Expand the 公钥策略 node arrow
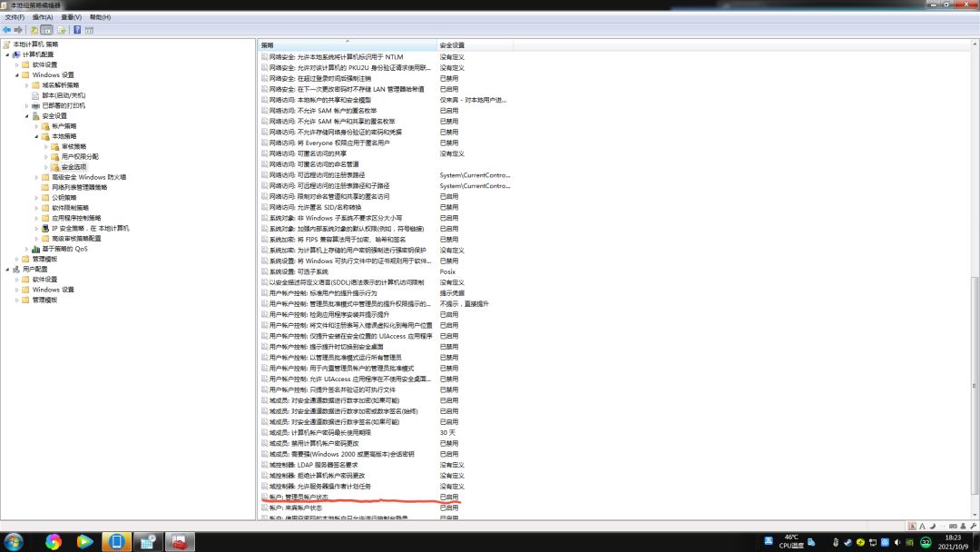Screen dimensions: 980x552 point(36,198)
